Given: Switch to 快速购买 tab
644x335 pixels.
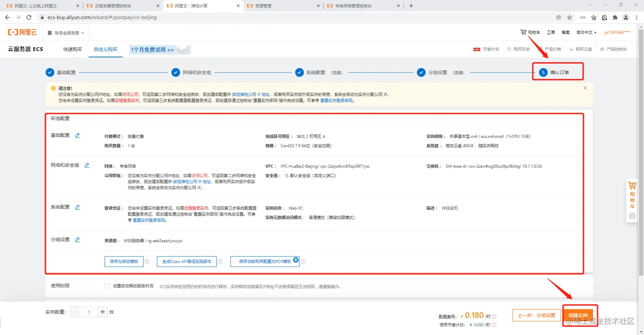Looking at the screenshot, I should [72, 49].
